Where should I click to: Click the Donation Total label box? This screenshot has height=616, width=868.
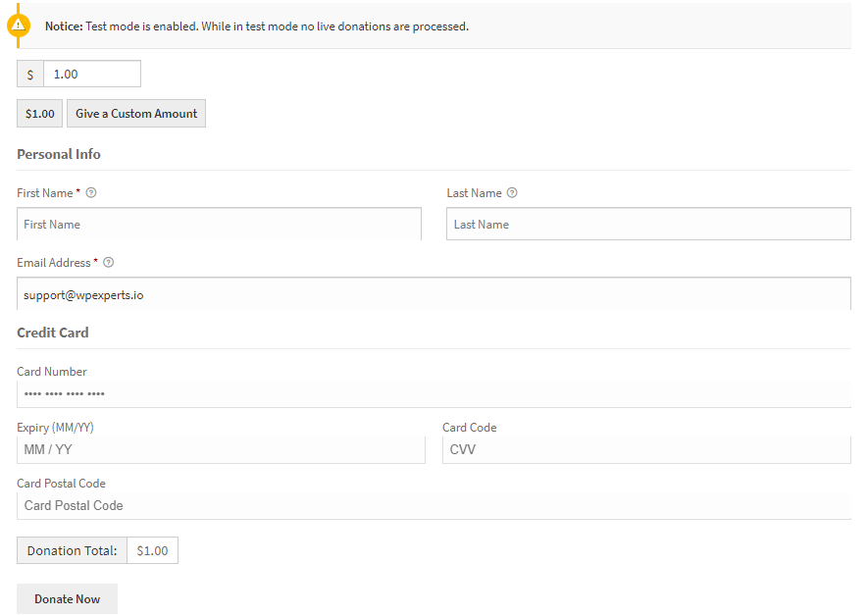(72, 550)
